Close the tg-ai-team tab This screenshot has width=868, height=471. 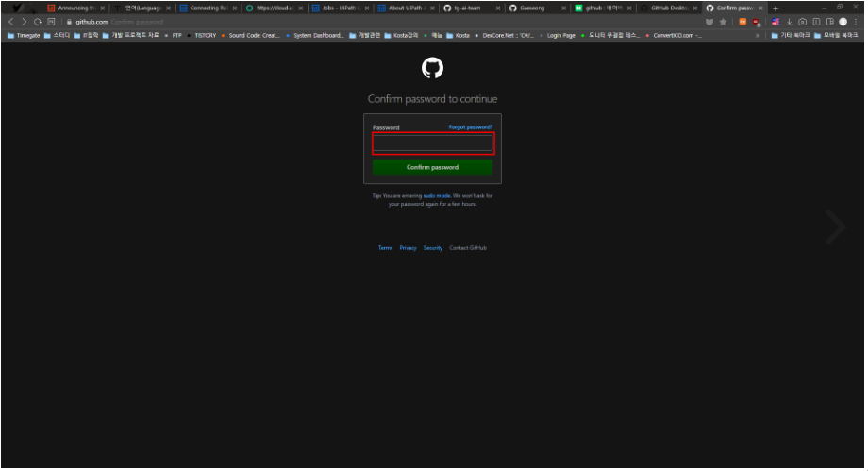(x=499, y=8)
